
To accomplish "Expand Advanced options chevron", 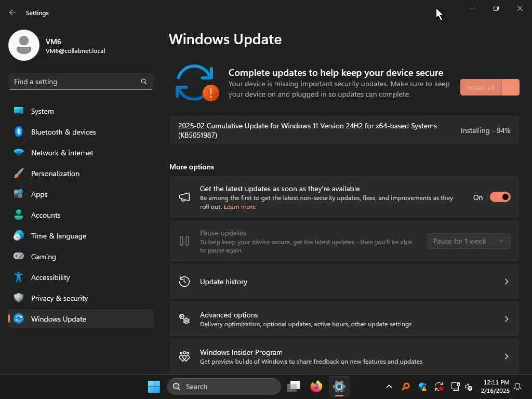I will (506, 319).
